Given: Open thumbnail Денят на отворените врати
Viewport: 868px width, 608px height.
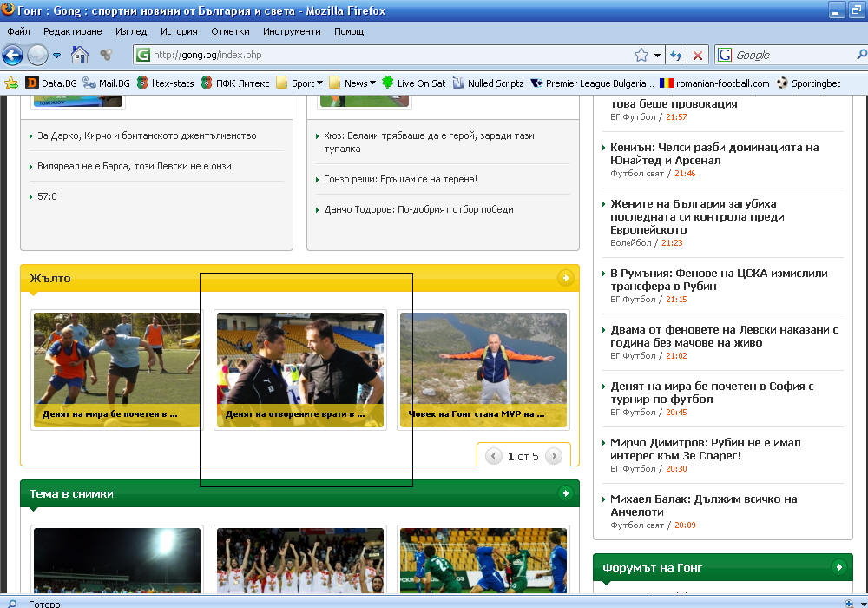Looking at the screenshot, I should [300, 369].
